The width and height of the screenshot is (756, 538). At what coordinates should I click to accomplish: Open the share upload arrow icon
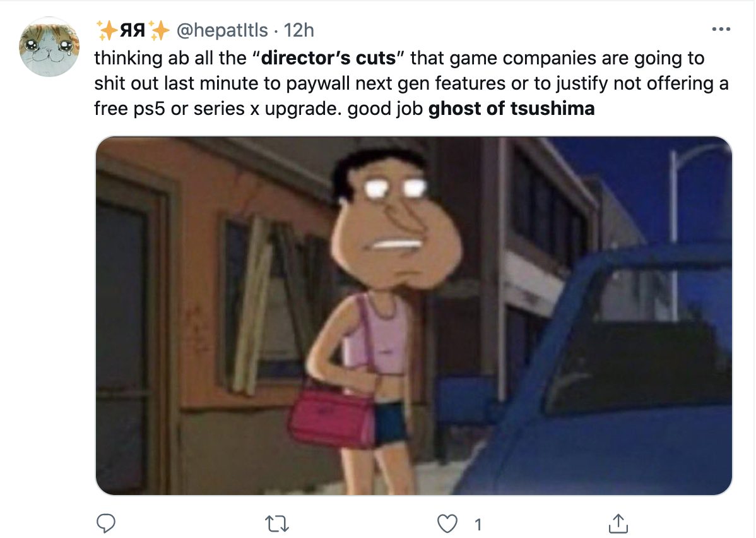[x=618, y=523]
